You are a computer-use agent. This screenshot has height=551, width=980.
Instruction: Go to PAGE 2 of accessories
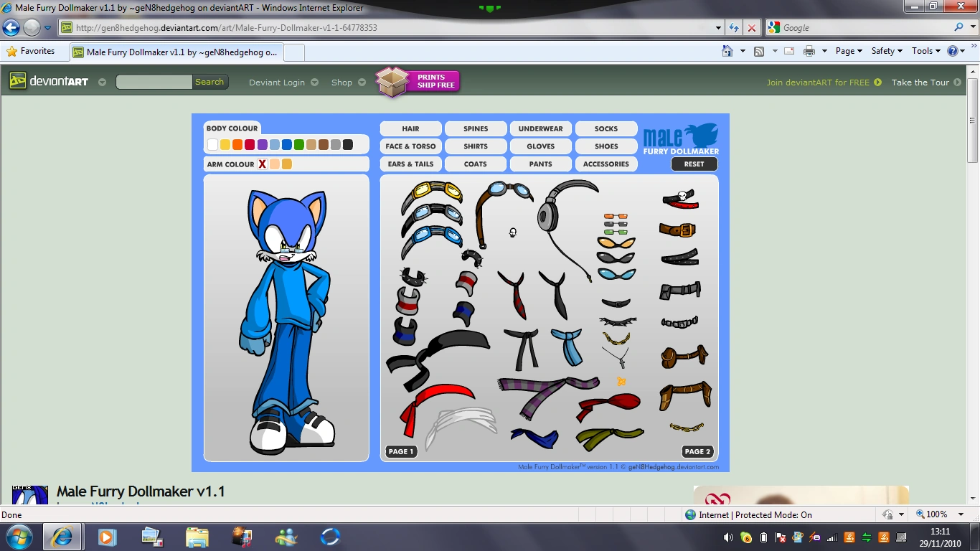click(697, 451)
